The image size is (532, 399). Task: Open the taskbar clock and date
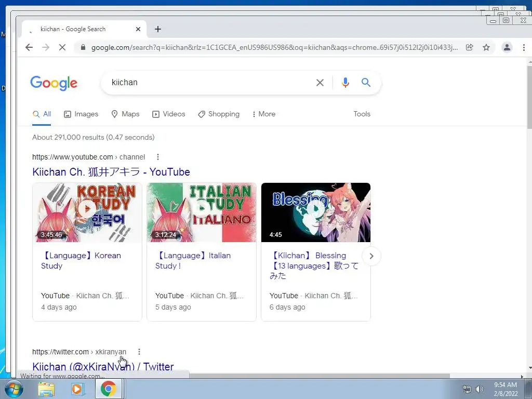point(506,389)
